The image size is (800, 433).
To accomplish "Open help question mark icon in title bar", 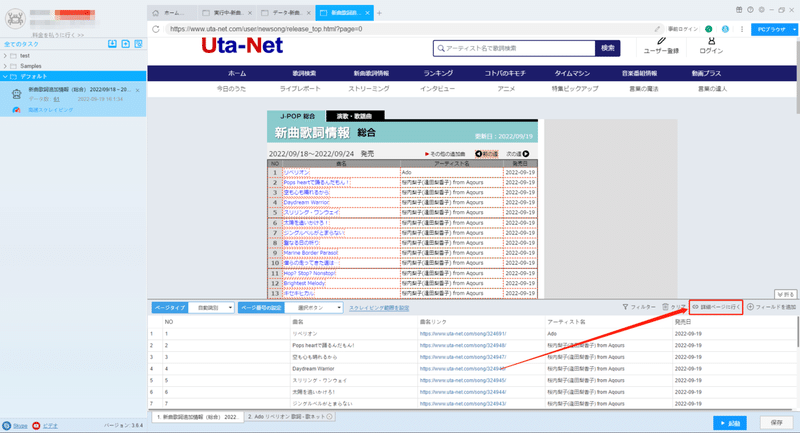I will pos(750,10).
